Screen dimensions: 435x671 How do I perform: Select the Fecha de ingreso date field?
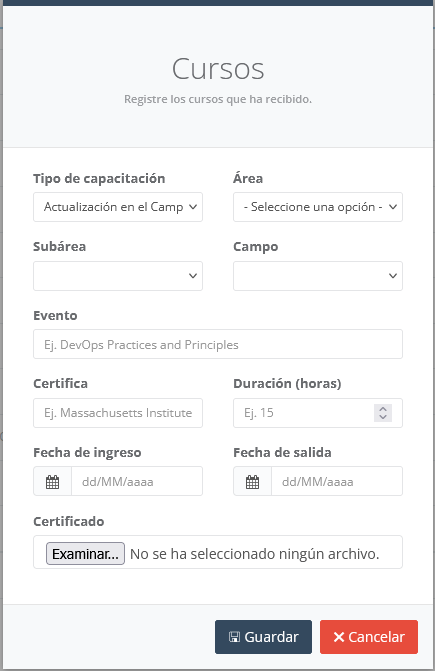click(x=137, y=481)
